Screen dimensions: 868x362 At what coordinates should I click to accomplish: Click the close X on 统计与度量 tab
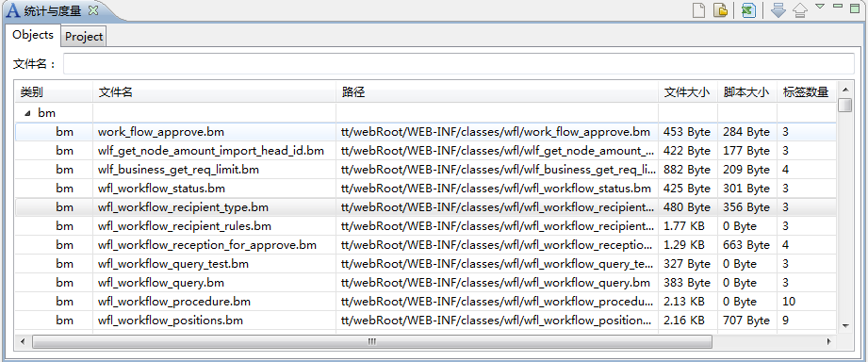click(x=93, y=10)
